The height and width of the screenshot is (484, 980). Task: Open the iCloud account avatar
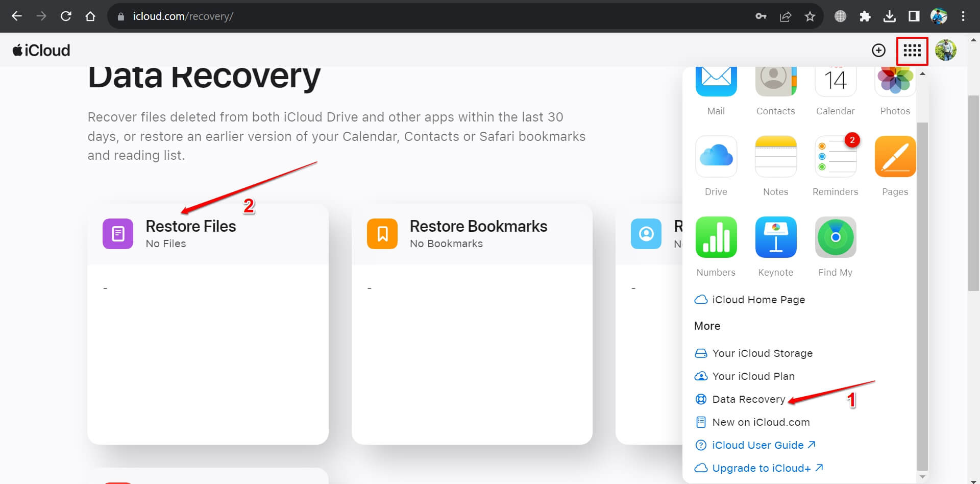point(945,50)
